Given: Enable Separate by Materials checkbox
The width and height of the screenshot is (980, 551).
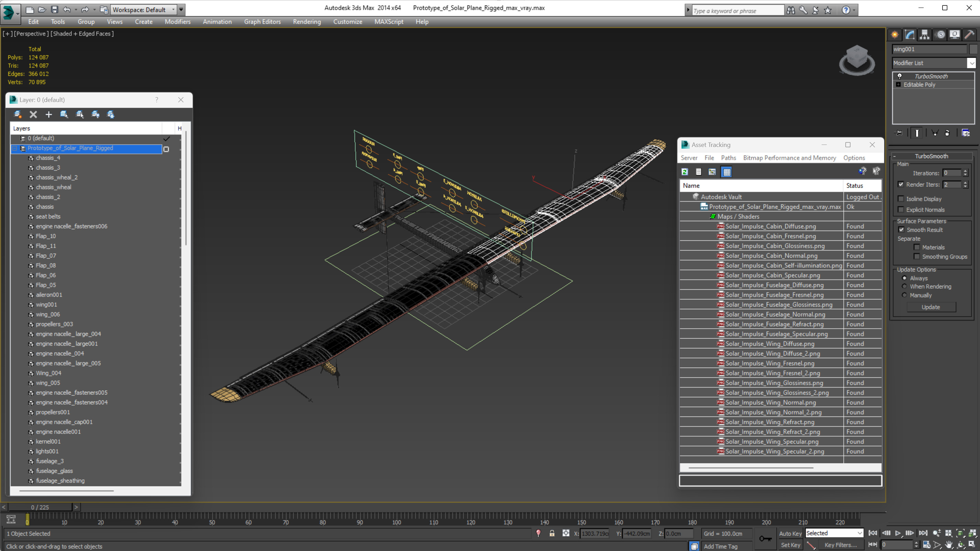Looking at the screenshot, I should [917, 247].
